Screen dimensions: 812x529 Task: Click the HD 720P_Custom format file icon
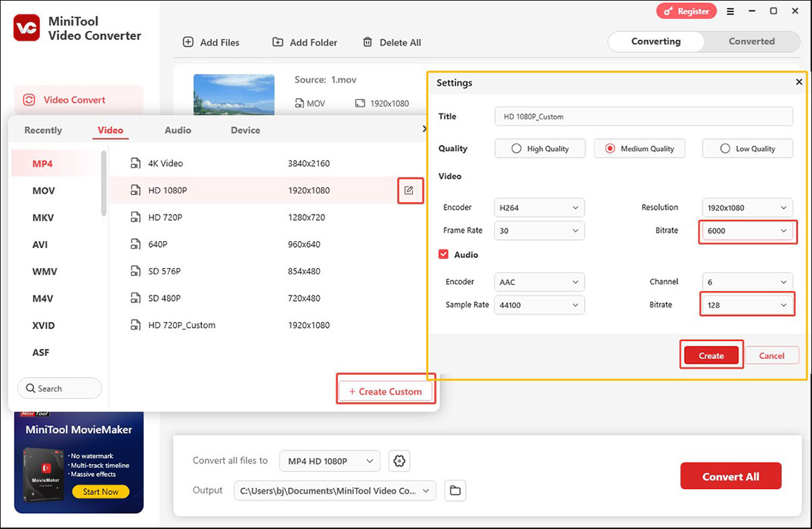tap(135, 324)
